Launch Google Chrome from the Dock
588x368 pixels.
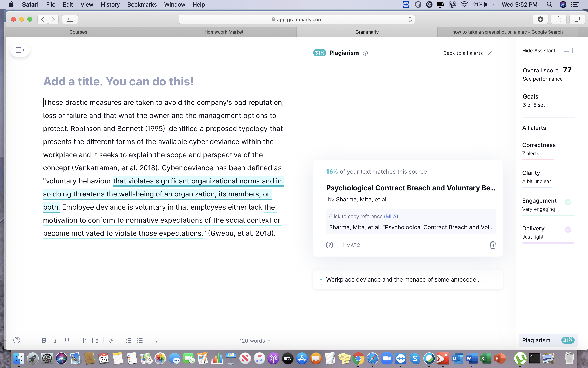click(x=358, y=358)
